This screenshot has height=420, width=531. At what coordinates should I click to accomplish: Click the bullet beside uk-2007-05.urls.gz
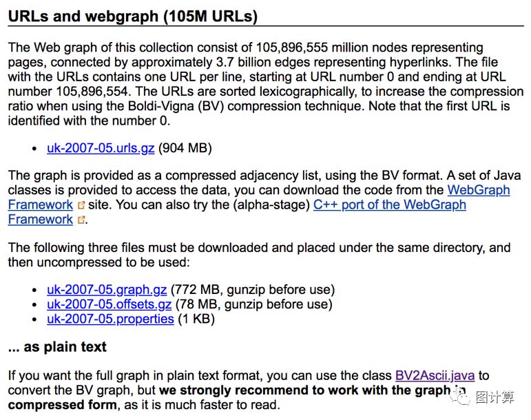click(35, 149)
